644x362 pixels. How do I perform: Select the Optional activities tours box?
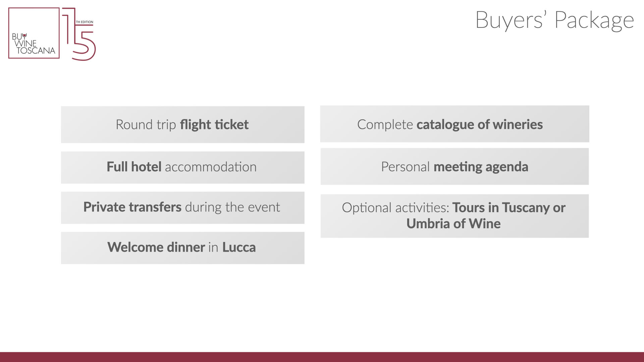pyautogui.click(x=455, y=216)
